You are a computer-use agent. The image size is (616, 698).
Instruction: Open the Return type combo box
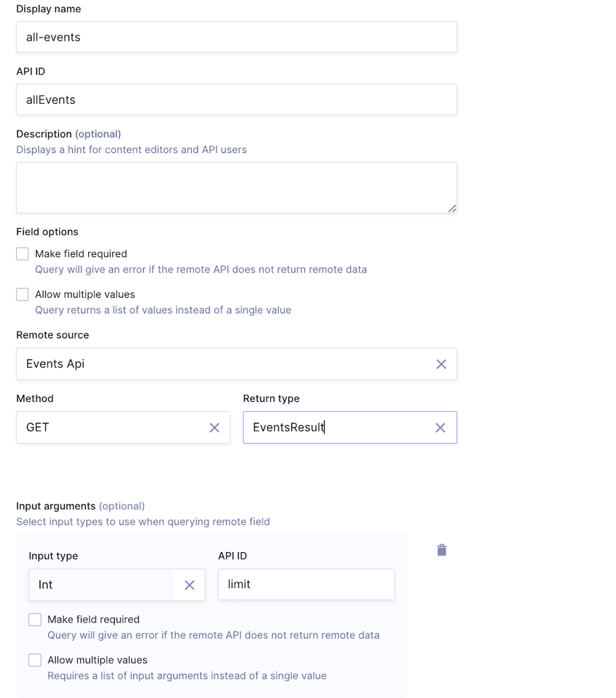click(x=338, y=428)
